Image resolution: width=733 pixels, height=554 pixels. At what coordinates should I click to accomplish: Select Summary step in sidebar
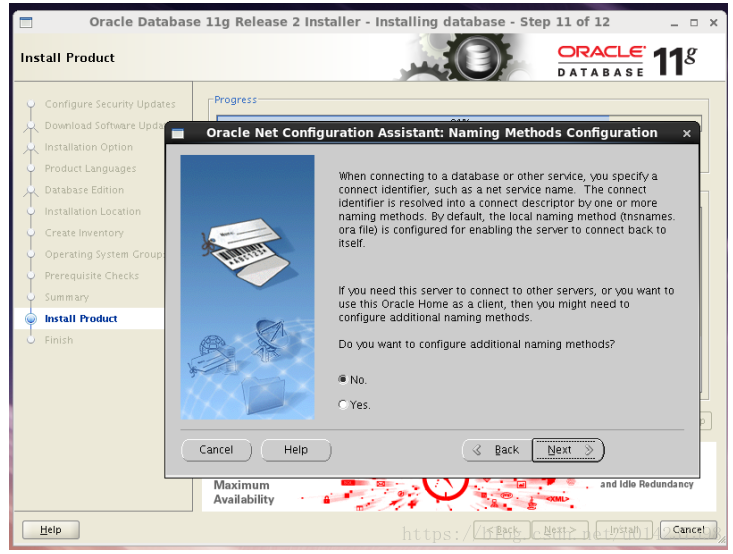point(66,297)
